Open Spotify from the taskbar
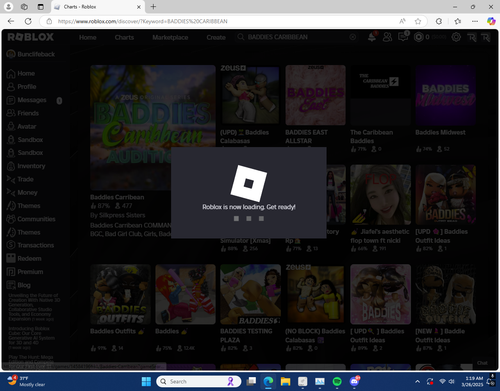The width and height of the screenshot is (500, 391). click(337, 381)
